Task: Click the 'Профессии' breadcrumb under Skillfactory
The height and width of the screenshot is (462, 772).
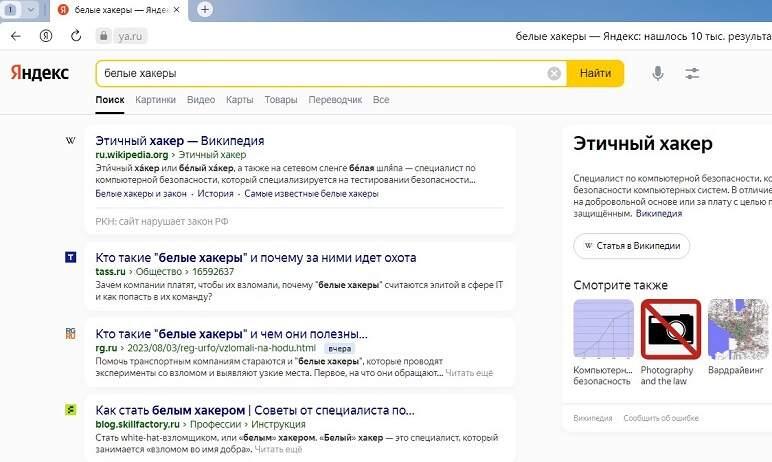Action: pos(216,424)
